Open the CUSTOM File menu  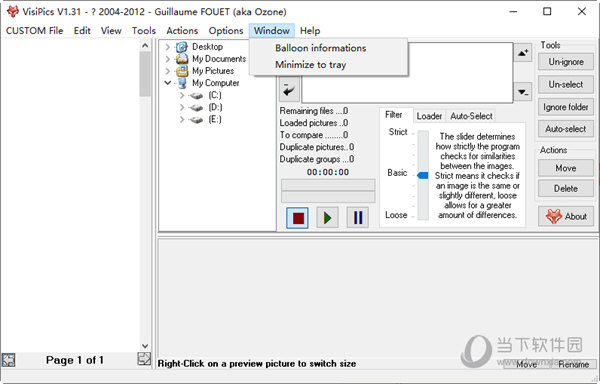pos(34,31)
